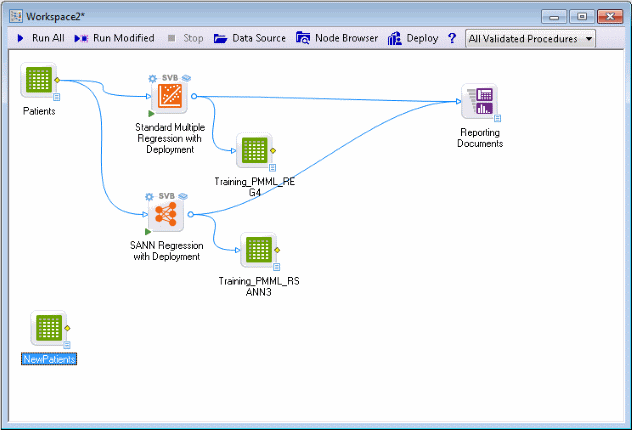Select the SANN Regression neural network node
The height and width of the screenshot is (430, 632).
pos(166,214)
